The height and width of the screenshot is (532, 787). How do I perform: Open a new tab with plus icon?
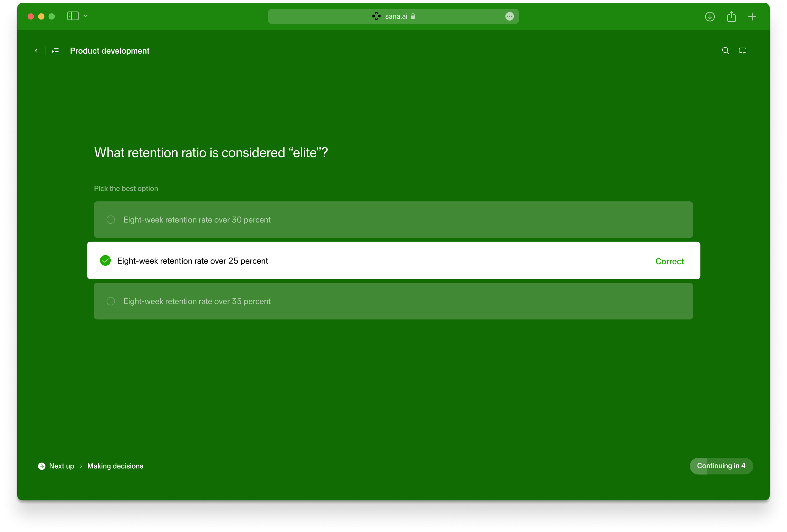[x=752, y=17]
